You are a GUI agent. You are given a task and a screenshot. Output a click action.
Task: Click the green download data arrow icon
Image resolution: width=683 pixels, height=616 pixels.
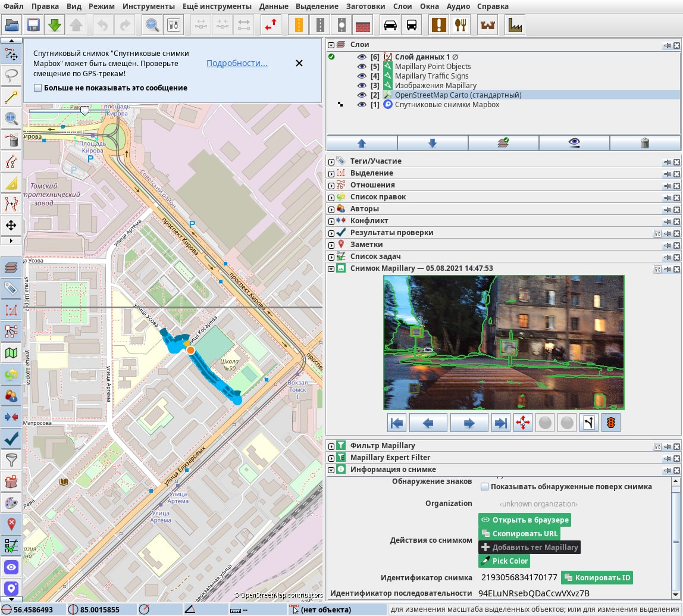(x=55, y=25)
